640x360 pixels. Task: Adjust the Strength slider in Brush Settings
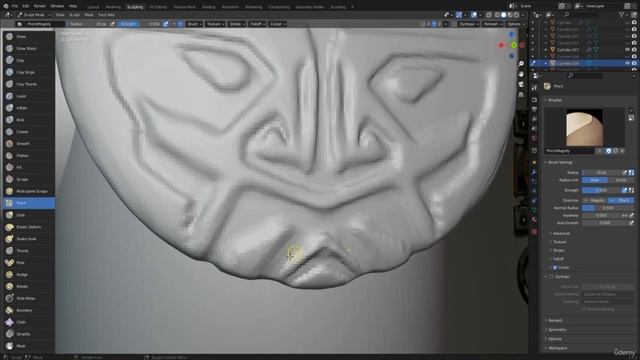pos(602,190)
